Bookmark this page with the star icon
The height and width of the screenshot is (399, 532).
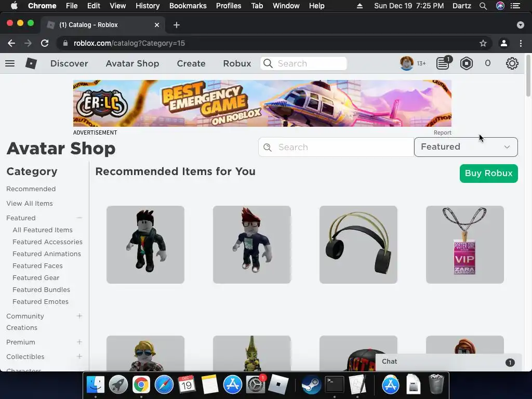(483, 43)
